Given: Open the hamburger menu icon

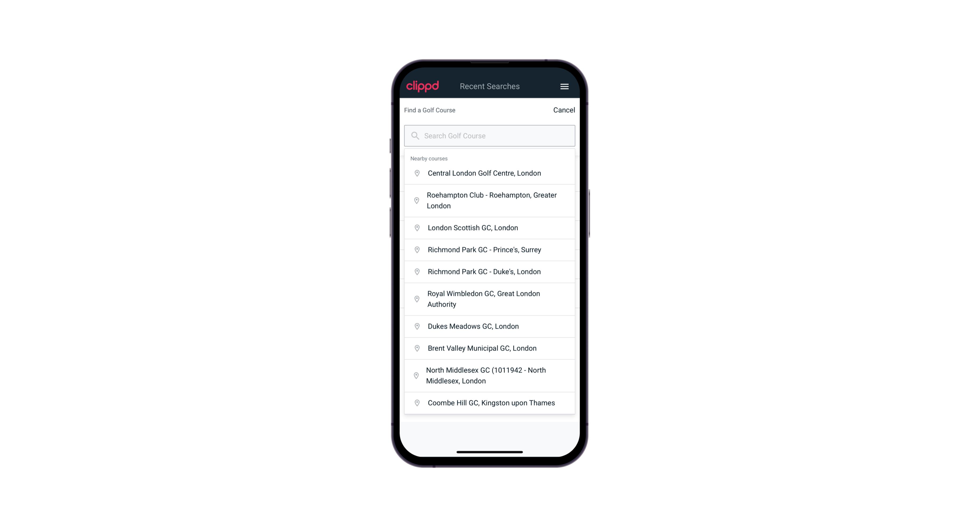Looking at the screenshot, I should [x=565, y=86].
